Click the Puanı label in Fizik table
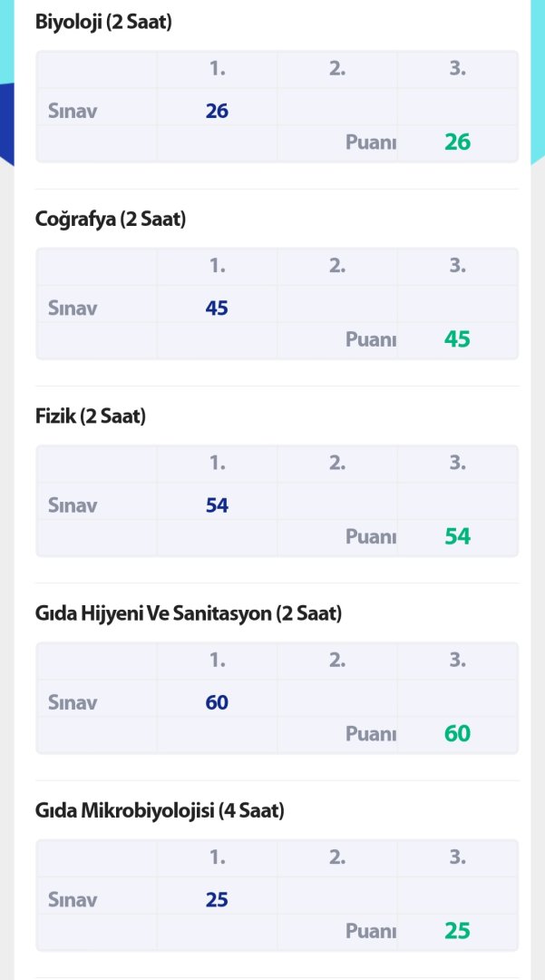Screen dimensions: 545x980 point(371,536)
